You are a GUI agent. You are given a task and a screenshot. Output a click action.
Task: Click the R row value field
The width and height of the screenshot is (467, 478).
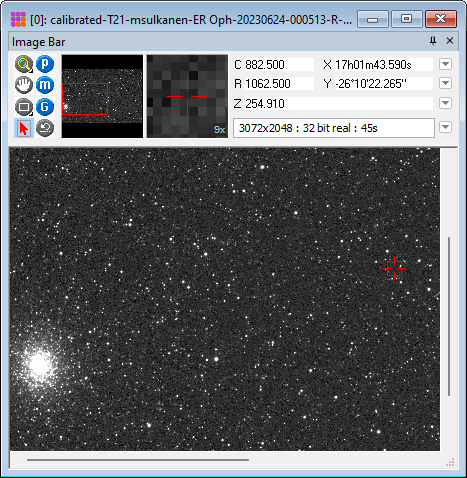pos(279,84)
